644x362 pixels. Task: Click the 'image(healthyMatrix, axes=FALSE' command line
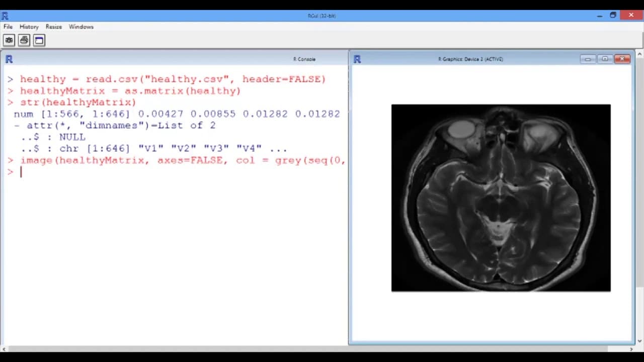coord(176,160)
